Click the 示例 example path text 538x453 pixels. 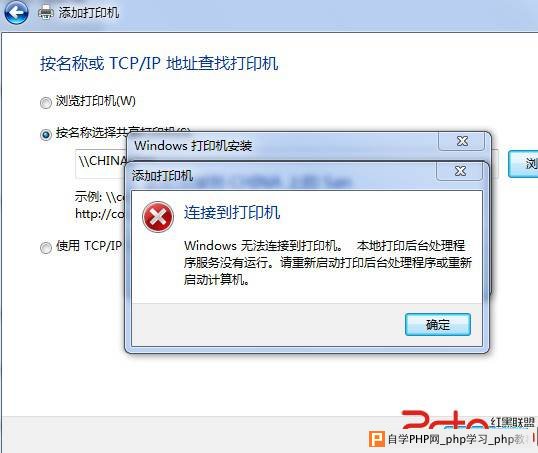coord(100,205)
